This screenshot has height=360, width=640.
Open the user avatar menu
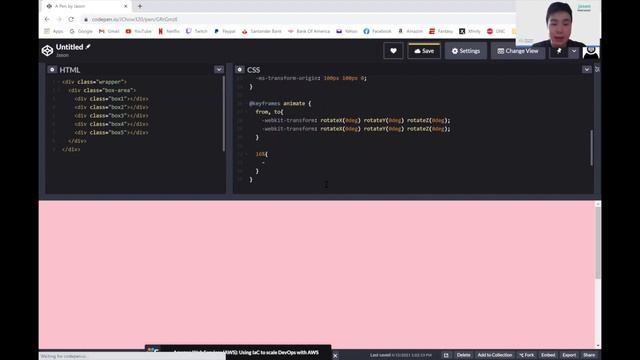click(x=591, y=52)
